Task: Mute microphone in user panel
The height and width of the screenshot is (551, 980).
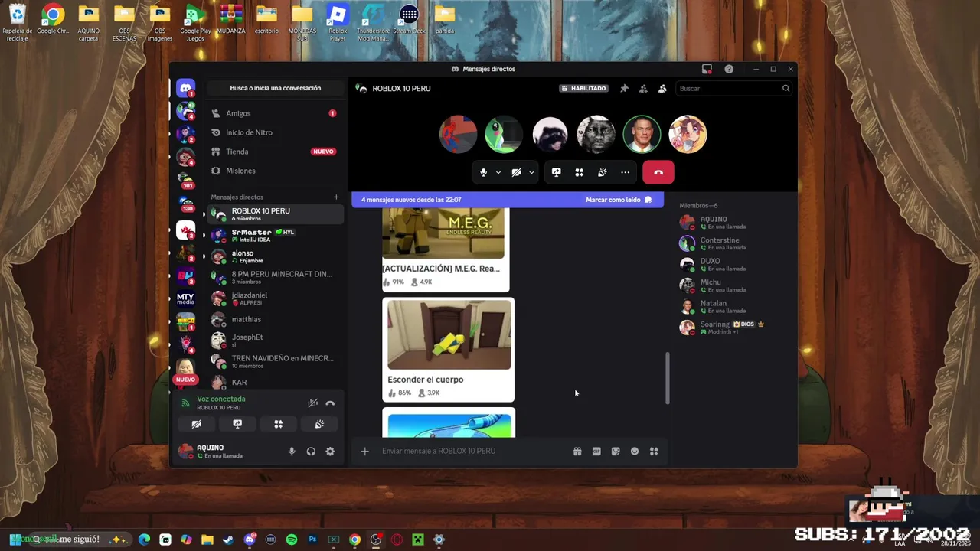Action: 292,452
